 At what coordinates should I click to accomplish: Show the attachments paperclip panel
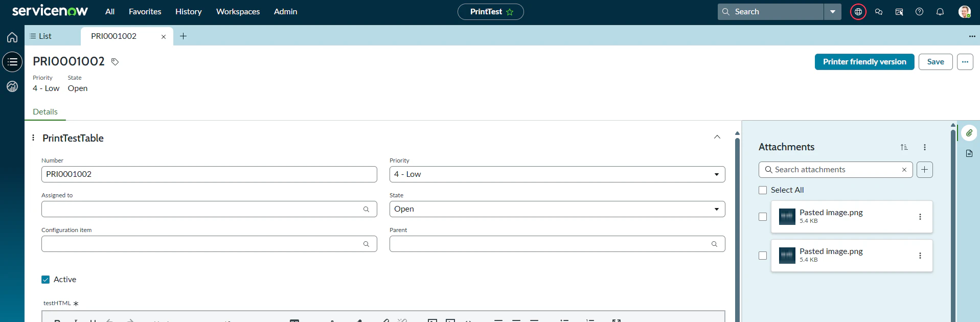(969, 133)
